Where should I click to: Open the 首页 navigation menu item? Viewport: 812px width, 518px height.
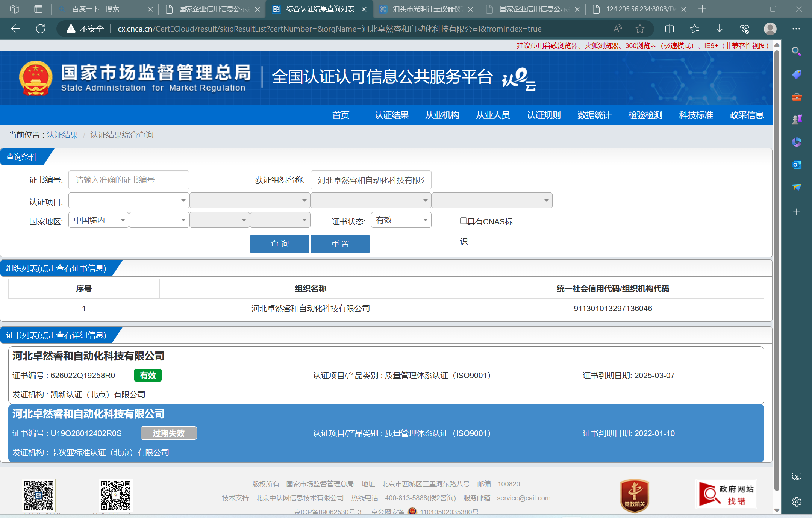click(x=341, y=115)
